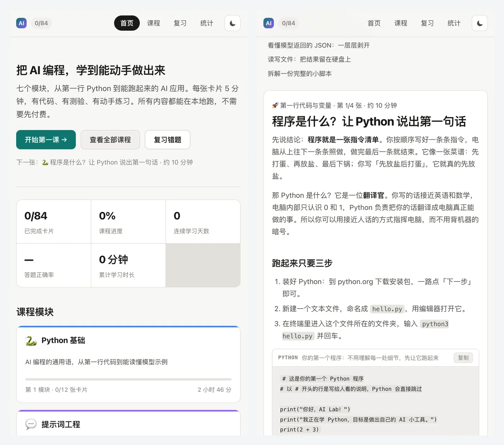Viewport: 504px width, 445px height.
Task: Open 复习 in right panel navigation
Action: click(x=427, y=23)
